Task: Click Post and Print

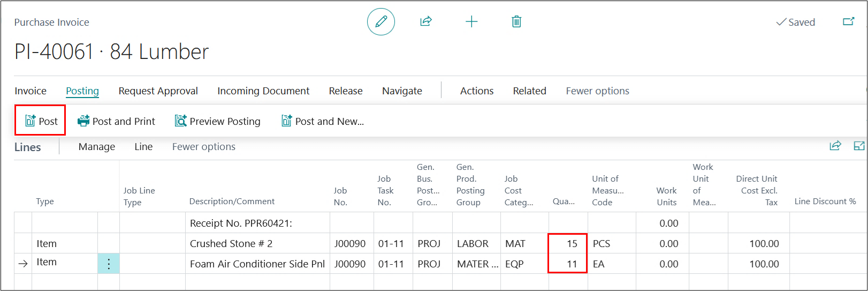Action: click(x=117, y=121)
